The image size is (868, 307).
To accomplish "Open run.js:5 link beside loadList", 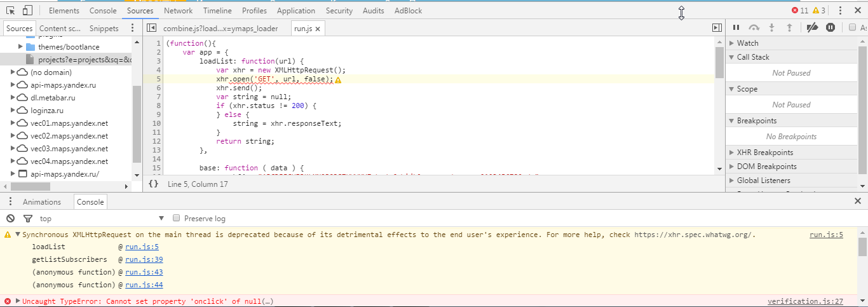I will [x=142, y=247].
